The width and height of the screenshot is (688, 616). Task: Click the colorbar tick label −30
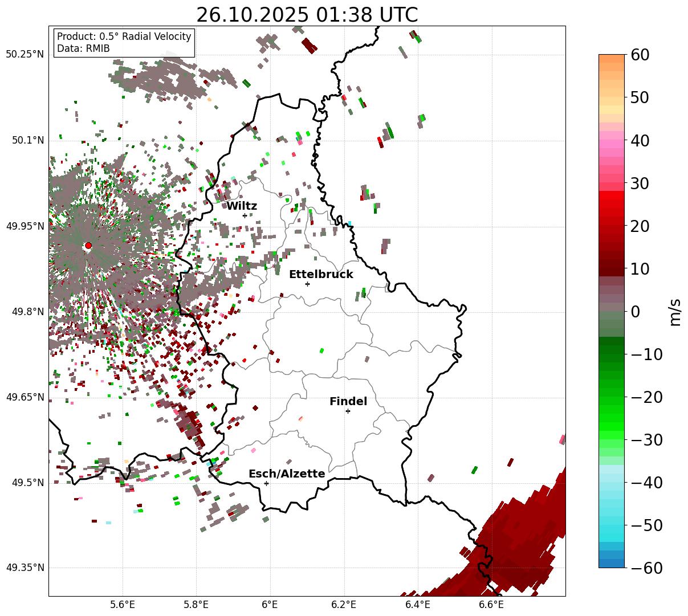coord(646,440)
